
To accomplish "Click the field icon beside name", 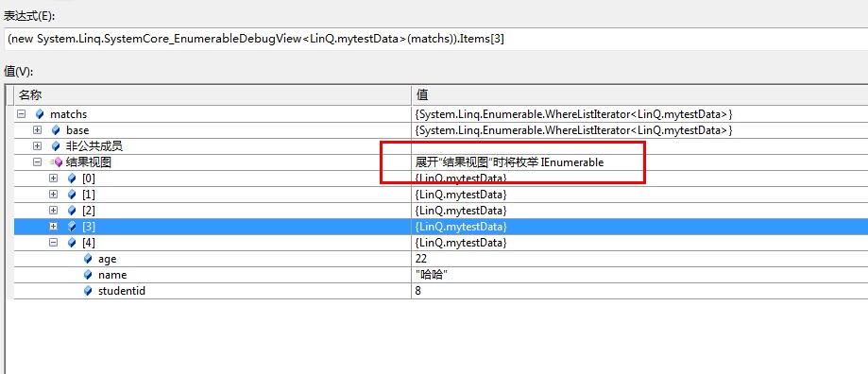I will [88, 275].
